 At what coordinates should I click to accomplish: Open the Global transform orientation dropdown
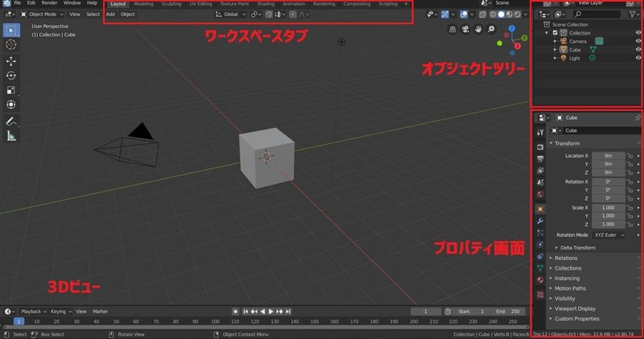pos(230,14)
